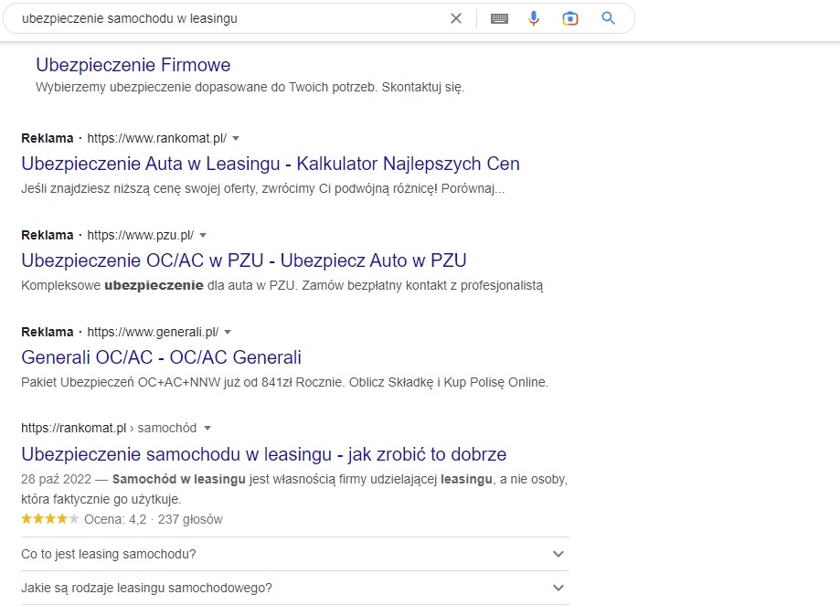
Task: Open the on-screen keyboard icon
Action: (499, 19)
